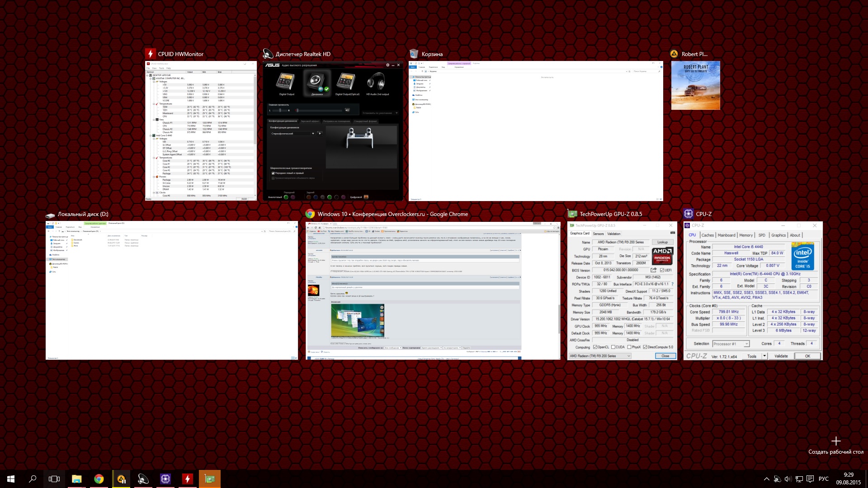Viewport: 868px width, 488px height.
Task: Select the Robert Plant album art thumbnail
Action: pyautogui.click(x=695, y=85)
